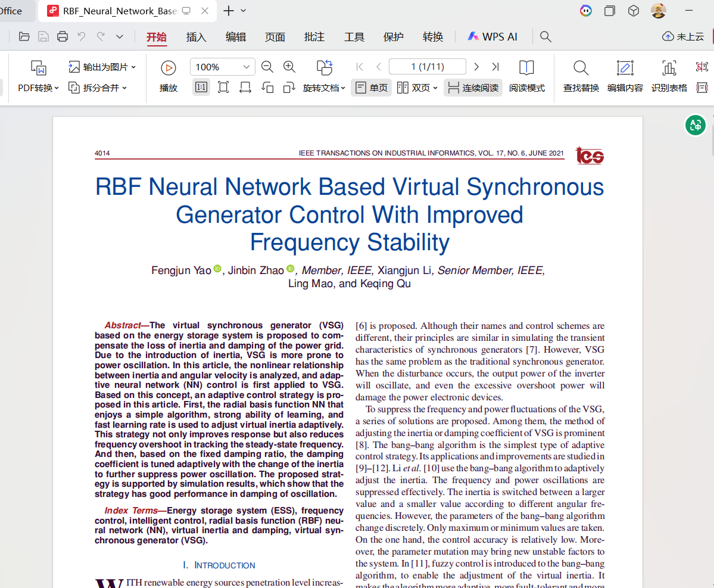714x588 pixels.
Task: Toggle 单页 single page view
Action: click(x=372, y=88)
